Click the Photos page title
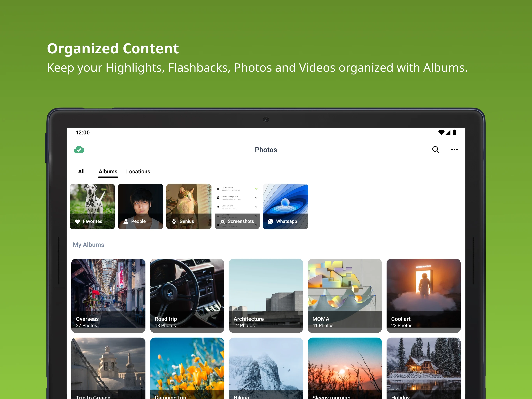This screenshot has height=399, width=532. 266,150
